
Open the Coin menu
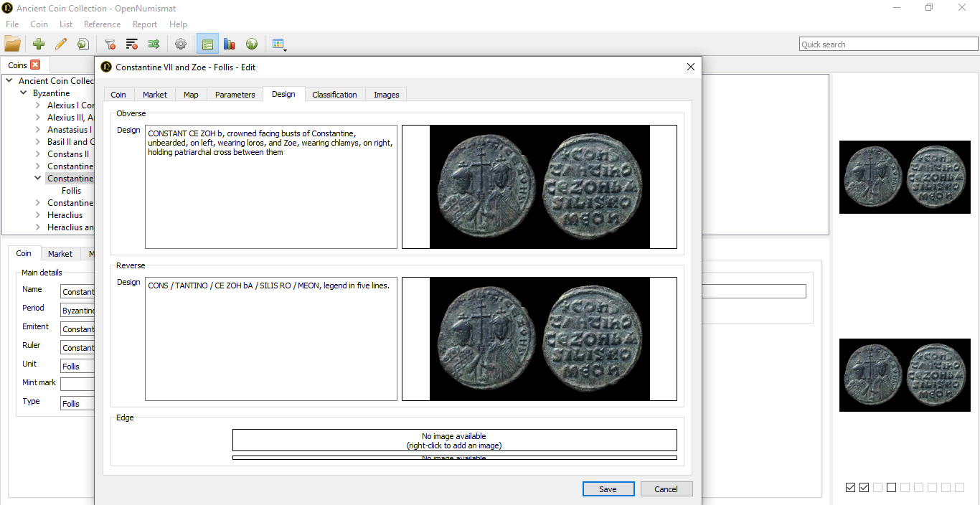click(x=39, y=24)
